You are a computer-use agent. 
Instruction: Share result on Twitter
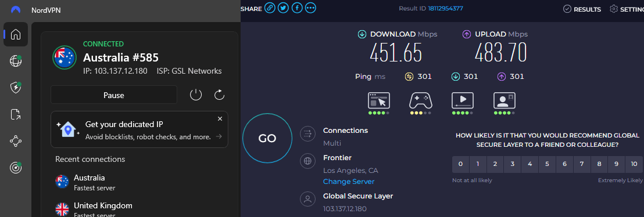click(x=283, y=8)
